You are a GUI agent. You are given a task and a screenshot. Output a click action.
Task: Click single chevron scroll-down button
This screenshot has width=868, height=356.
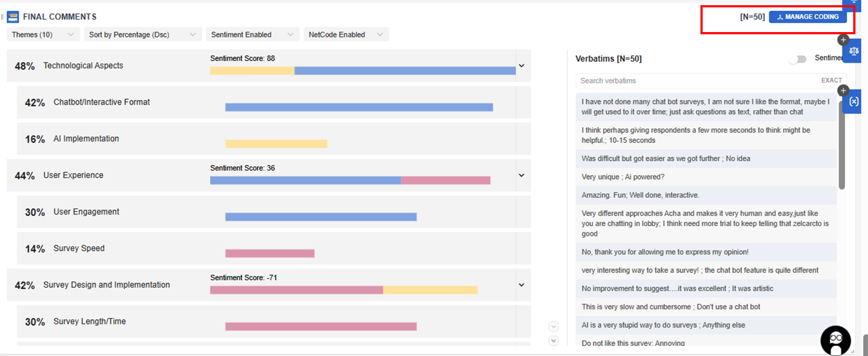(553, 327)
